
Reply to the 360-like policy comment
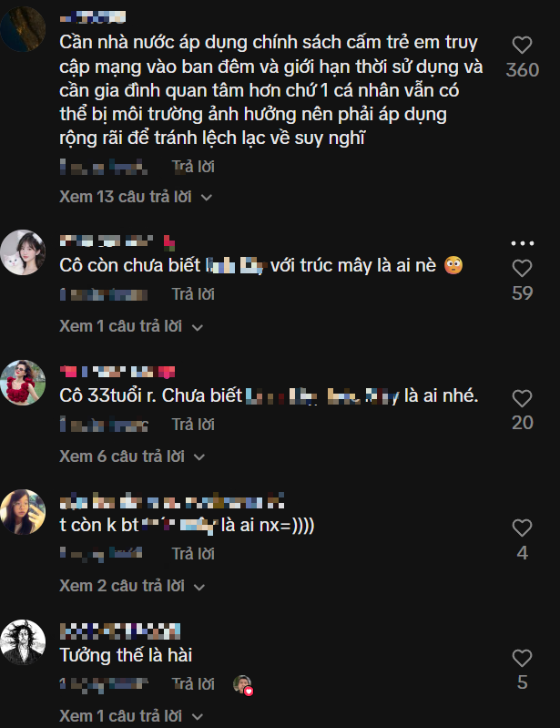coord(193,167)
